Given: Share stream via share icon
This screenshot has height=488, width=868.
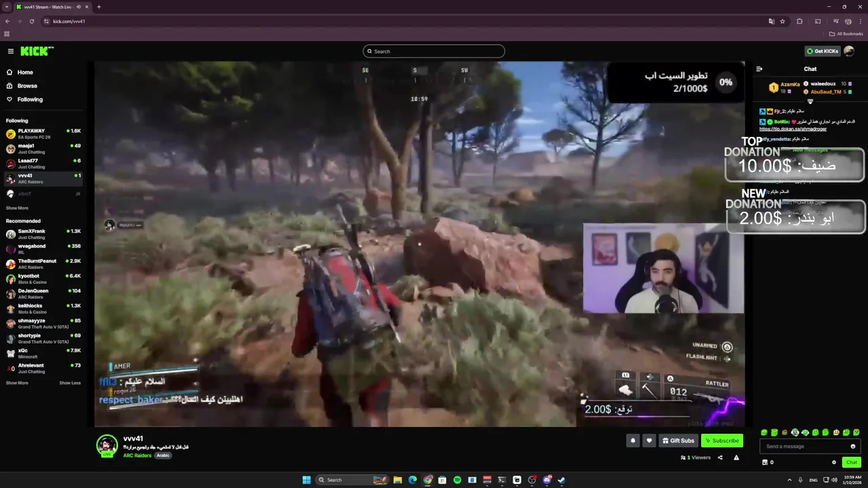Looking at the screenshot, I should pyautogui.click(x=720, y=457).
